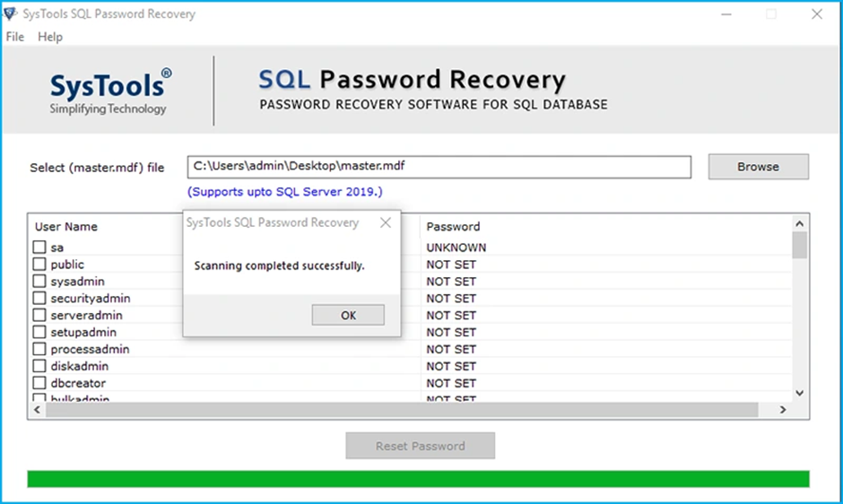Open the Help menu

tap(50, 37)
